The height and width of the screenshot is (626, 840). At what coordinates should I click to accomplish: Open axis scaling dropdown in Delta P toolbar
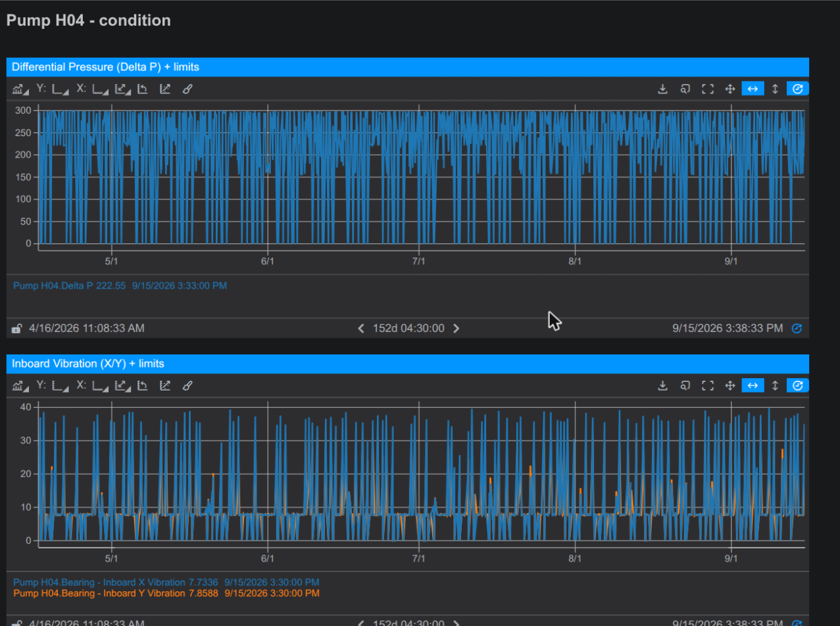123,89
